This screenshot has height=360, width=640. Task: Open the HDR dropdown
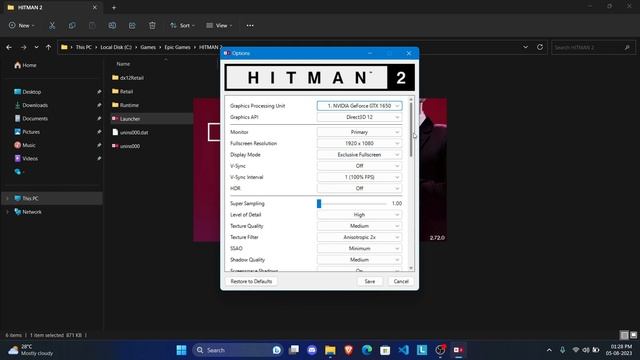point(359,188)
